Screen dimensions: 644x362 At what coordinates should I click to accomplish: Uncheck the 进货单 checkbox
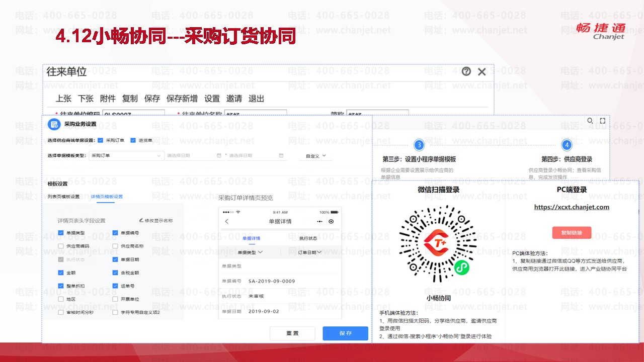point(133,140)
